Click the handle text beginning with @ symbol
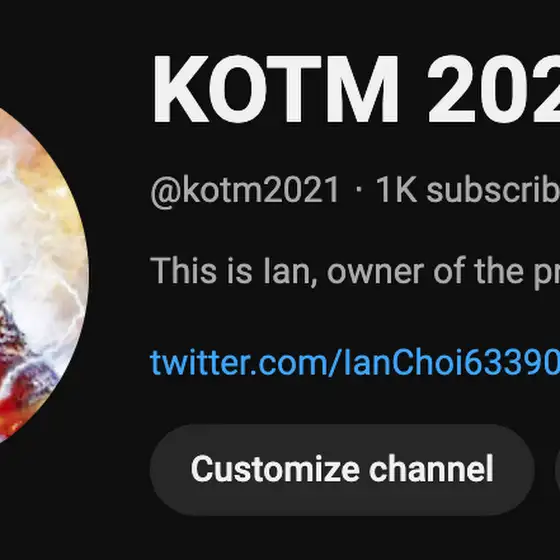Viewport: 560px width, 560px height. pos(245,190)
